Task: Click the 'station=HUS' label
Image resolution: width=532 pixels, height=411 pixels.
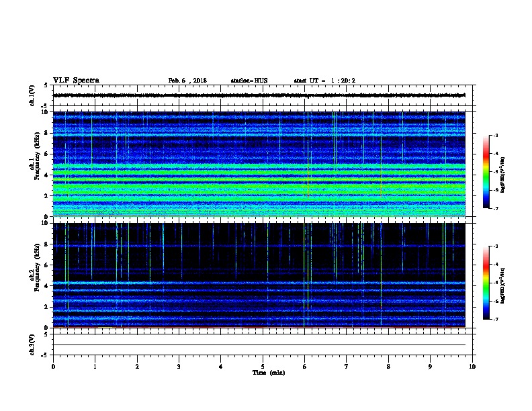Action: 249,81
